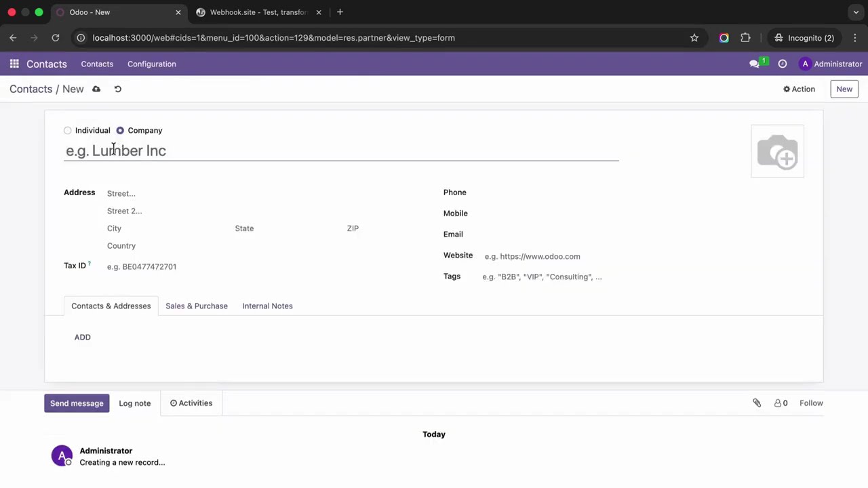The image size is (868, 488).
Task: Go to the Contacts app title
Action: pyautogui.click(x=47, y=64)
